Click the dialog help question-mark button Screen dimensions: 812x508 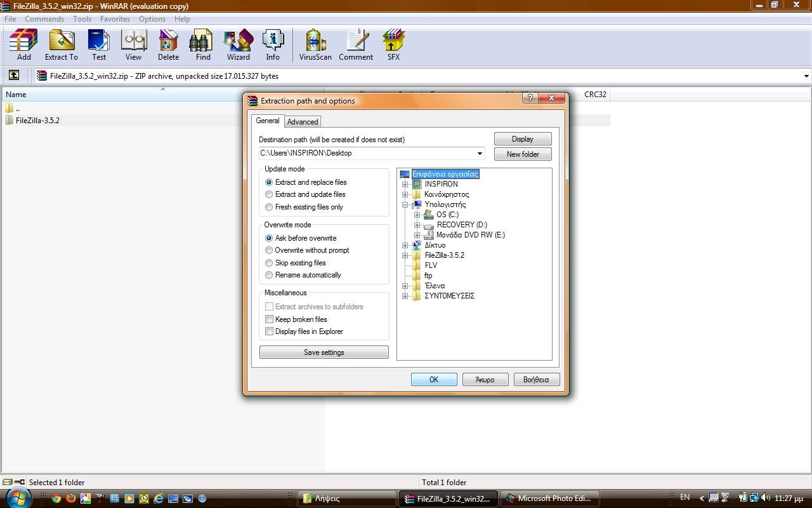[x=530, y=98]
